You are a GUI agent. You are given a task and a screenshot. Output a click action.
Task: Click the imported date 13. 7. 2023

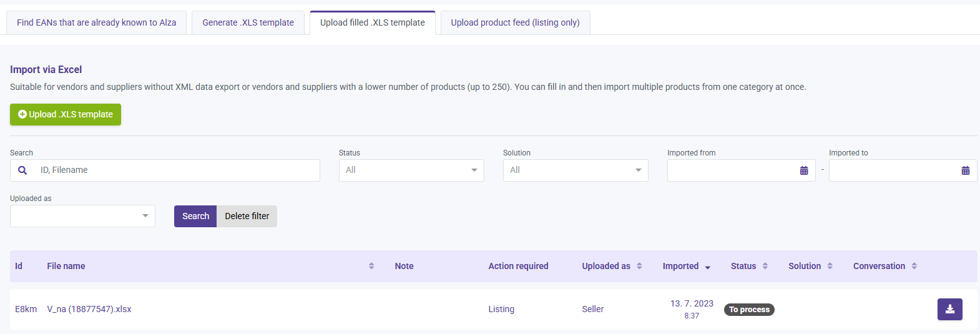pos(692,303)
